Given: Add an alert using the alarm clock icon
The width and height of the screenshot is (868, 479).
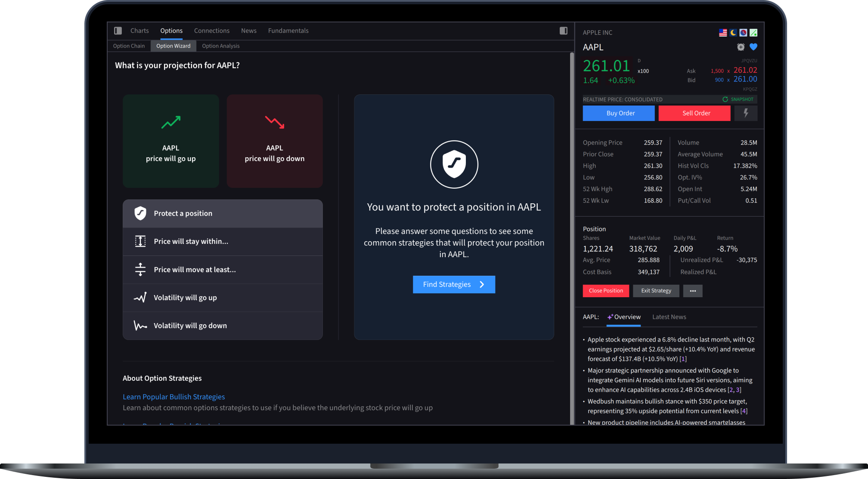Looking at the screenshot, I should pos(741,47).
